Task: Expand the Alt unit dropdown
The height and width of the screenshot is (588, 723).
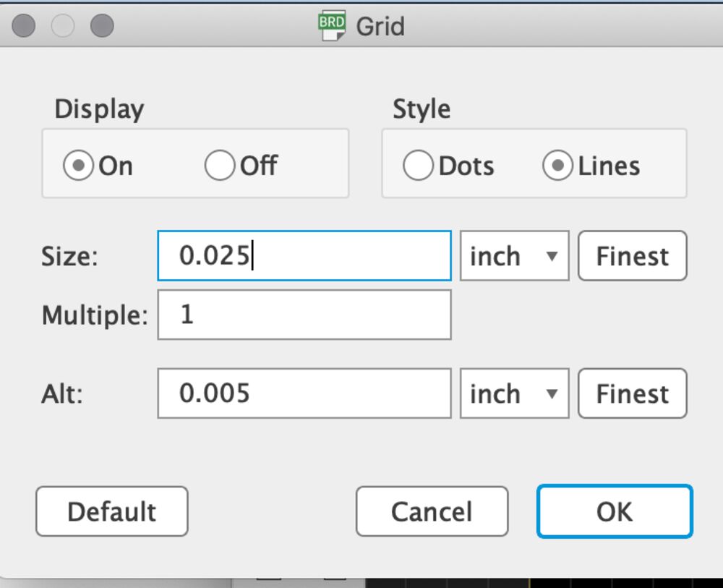Action: tap(514, 393)
